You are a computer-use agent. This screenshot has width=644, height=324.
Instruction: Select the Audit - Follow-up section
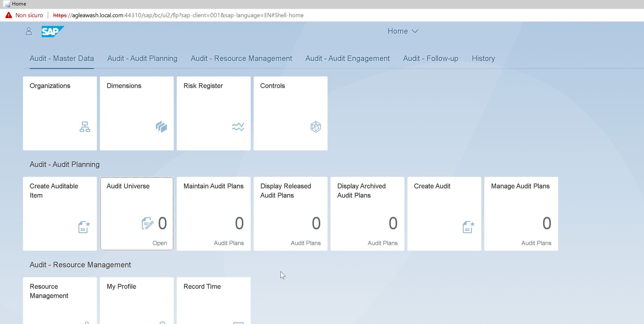(430, 58)
